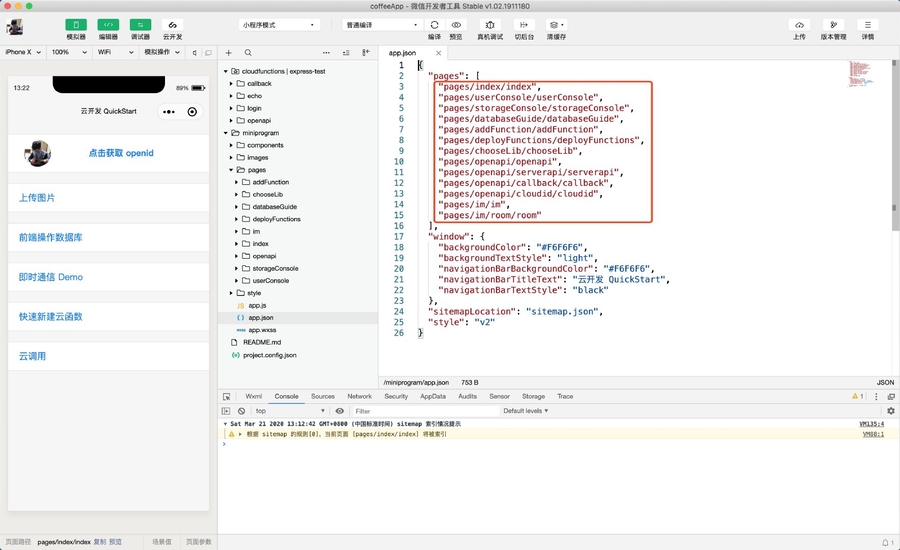Toggle the 调试器 debugger panel button
Screen dimensions: 900x550
(x=140, y=25)
